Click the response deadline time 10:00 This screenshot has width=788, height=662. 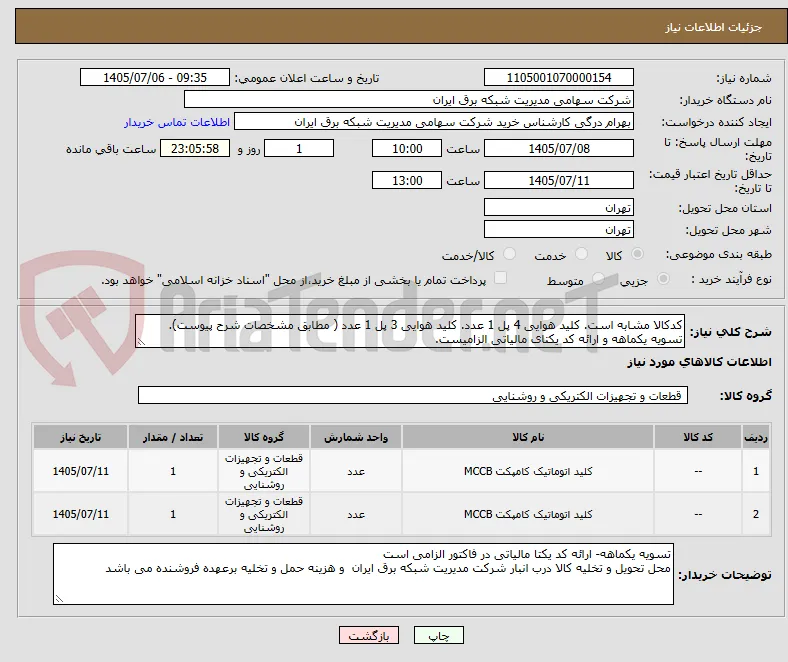(x=407, y=148)
